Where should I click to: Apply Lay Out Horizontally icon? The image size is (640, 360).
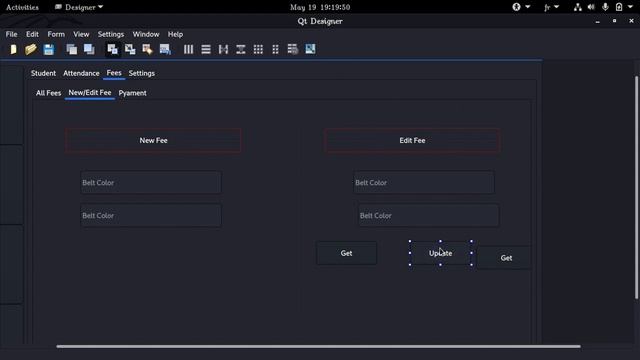188,49
